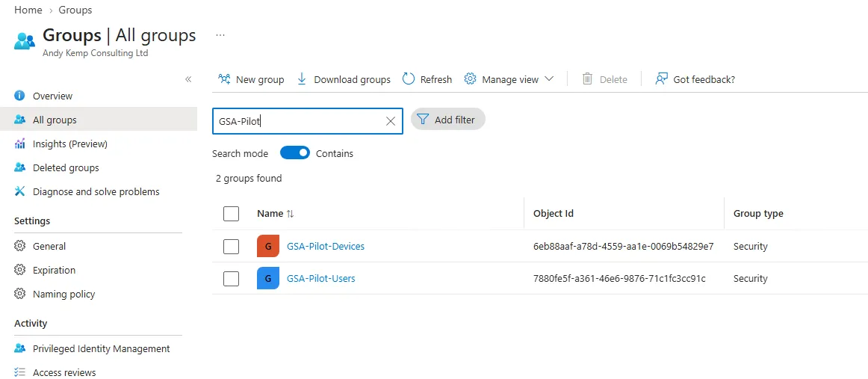
Task: Collapse the sidebar with the double chevron
Action: click(188, 79)
